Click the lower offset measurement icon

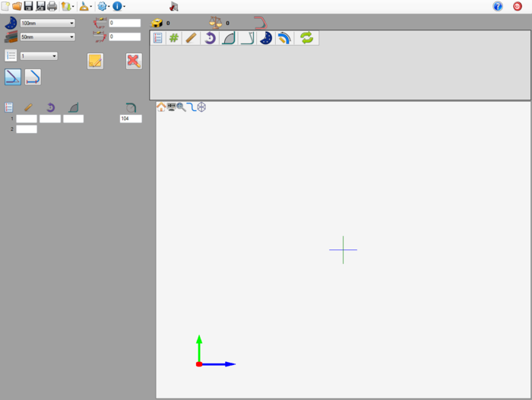click(100, 37)
